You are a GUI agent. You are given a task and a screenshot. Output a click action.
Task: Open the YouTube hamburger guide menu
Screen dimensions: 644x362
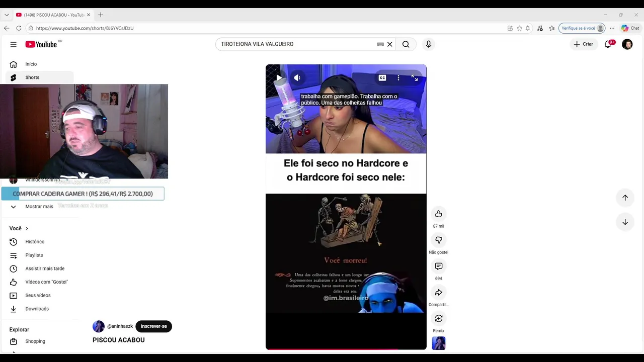(x=14, y=44)
